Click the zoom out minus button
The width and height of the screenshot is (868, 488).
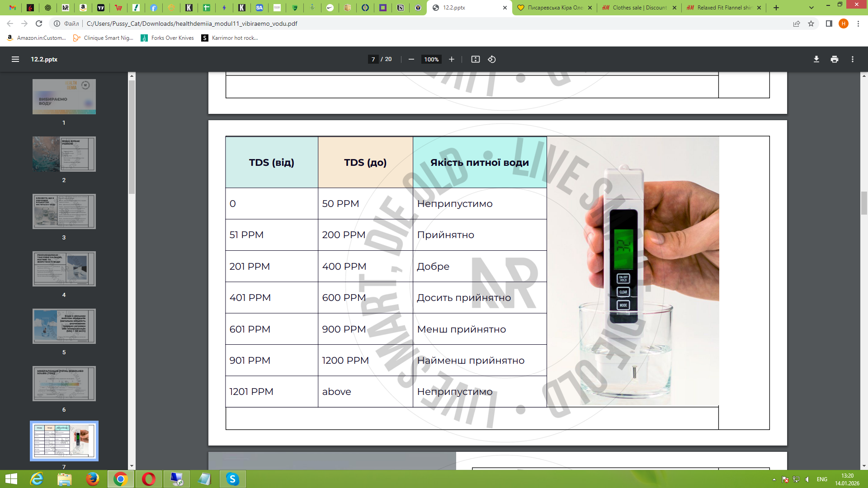[411, 59]
